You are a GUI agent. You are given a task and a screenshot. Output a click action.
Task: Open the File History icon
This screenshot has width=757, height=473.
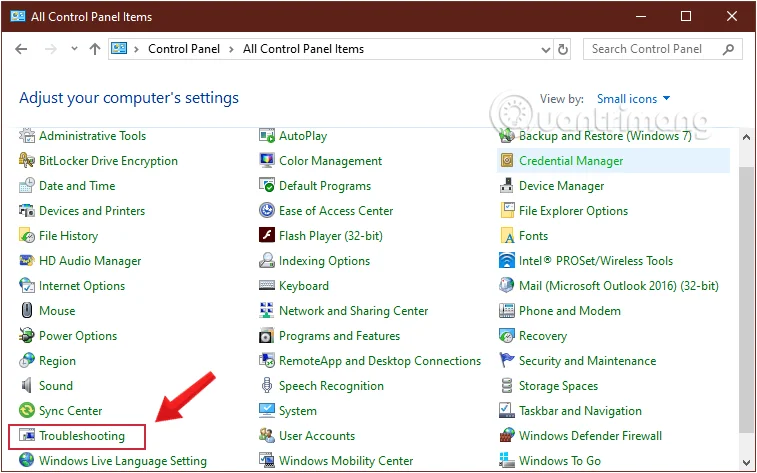point(27,236)
